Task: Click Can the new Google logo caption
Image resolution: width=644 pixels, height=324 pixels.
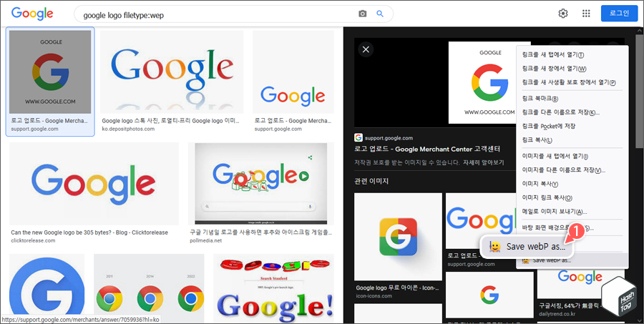Action: click(x=89, y=232)
